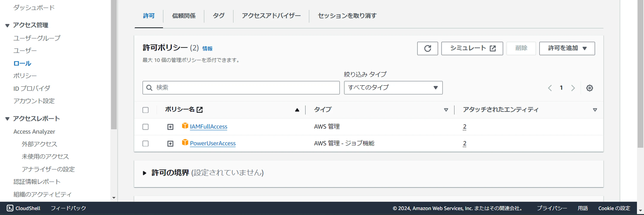The image size is (644, 215).
Task: Open the すべてのタイプ filter dropdown
Action: click(393, 88)
